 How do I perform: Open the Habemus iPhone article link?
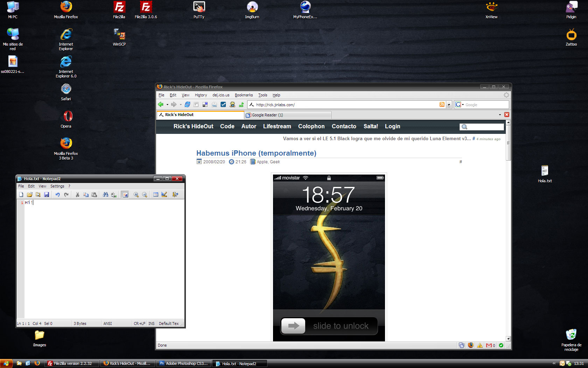256,153
